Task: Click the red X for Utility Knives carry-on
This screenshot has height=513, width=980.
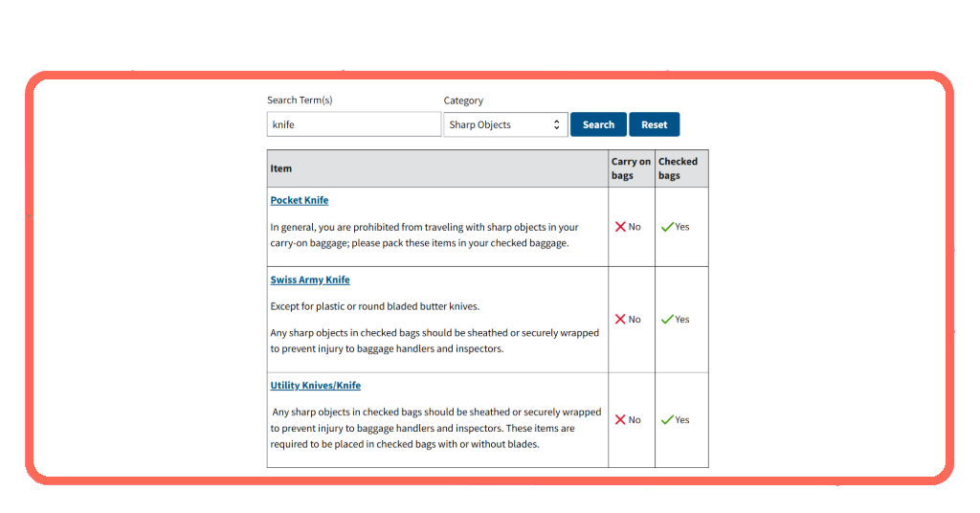Action: pyautogui.click(x=620, y=420)
